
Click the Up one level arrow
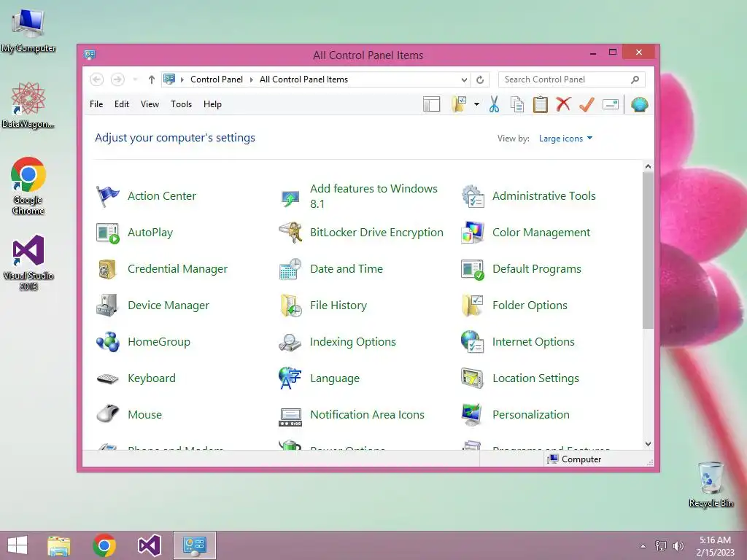click(152, 79)
